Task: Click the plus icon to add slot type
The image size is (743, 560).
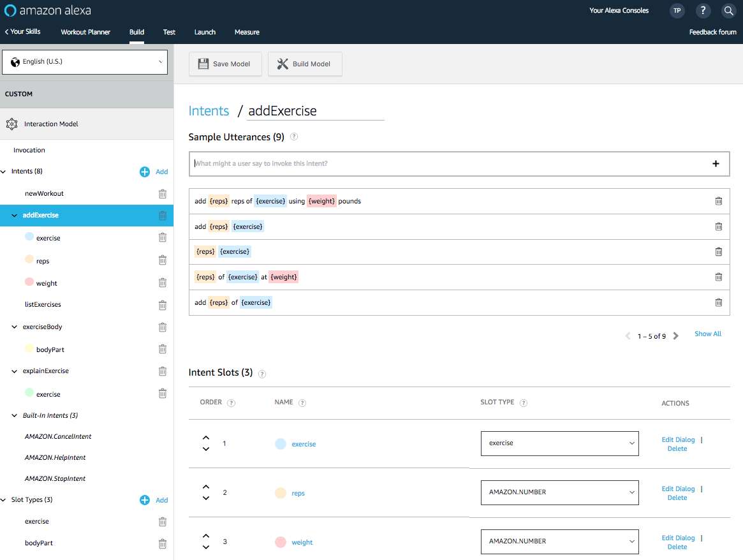Action: pos(145,500)
